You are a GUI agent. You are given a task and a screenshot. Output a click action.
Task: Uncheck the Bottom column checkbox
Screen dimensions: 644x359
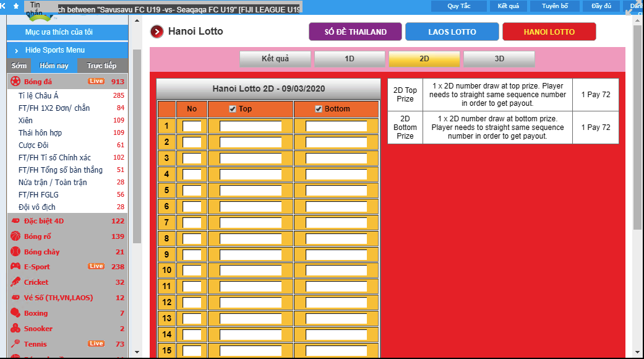click(x=319, y=109)
